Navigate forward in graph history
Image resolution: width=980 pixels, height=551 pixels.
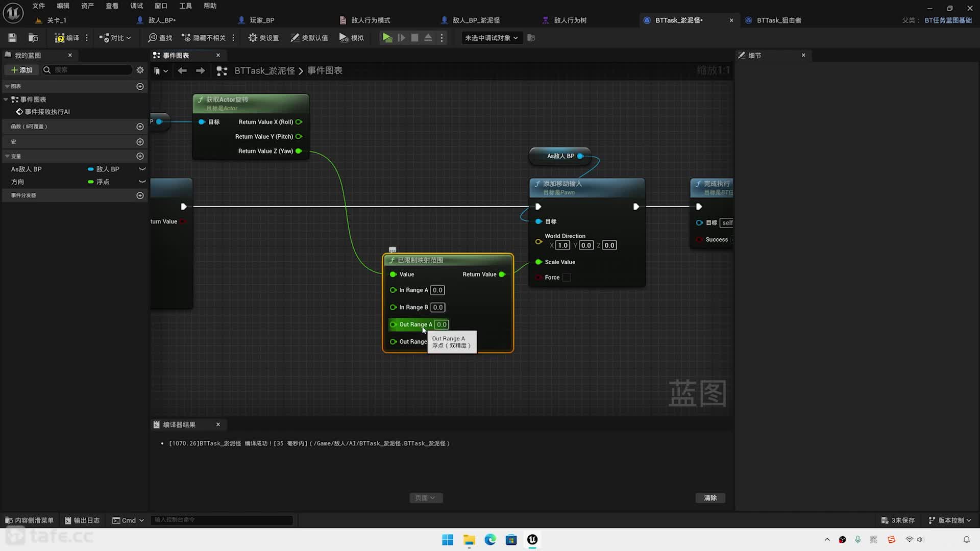201,71
